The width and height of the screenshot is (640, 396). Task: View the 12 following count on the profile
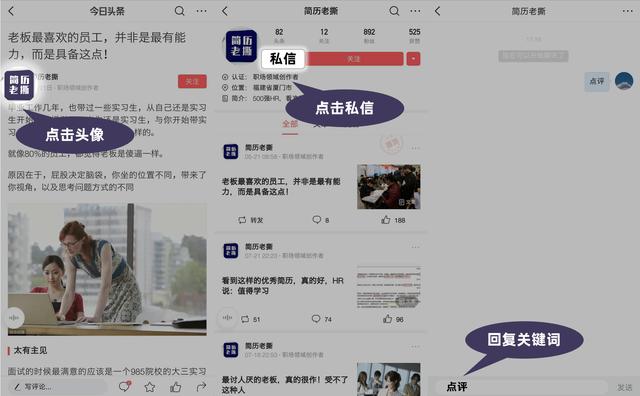point(324,35)
